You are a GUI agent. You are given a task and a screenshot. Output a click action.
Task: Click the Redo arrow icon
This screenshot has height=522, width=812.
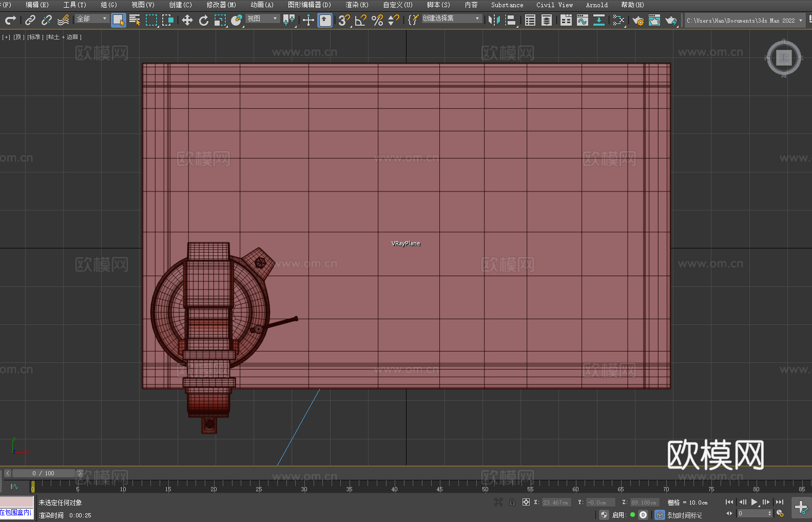click(x=10, y=20)
